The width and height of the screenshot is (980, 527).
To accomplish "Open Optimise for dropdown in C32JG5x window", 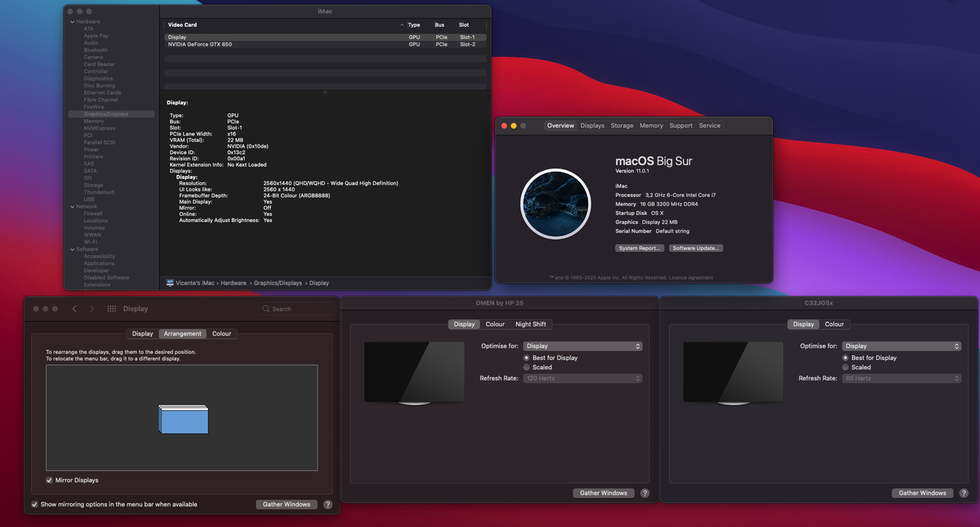I will 901,346.
